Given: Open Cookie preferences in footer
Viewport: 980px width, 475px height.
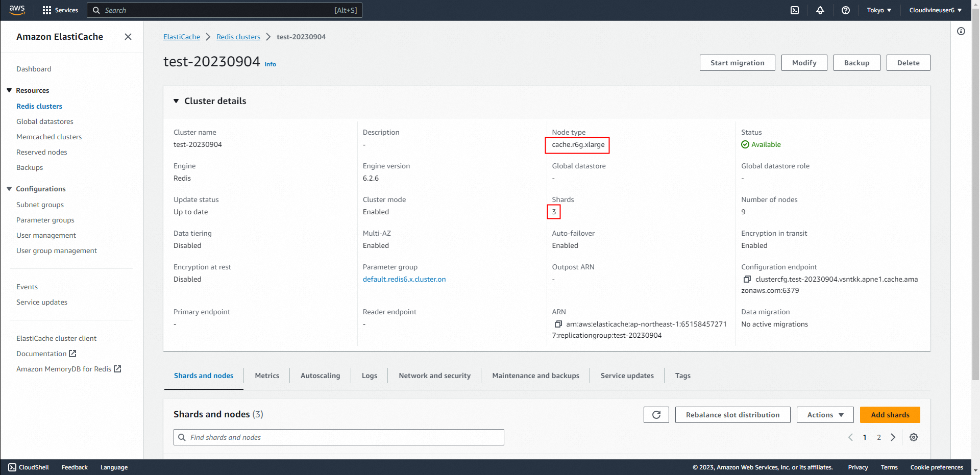Looking at the screenshot, I should coord(937,467).
